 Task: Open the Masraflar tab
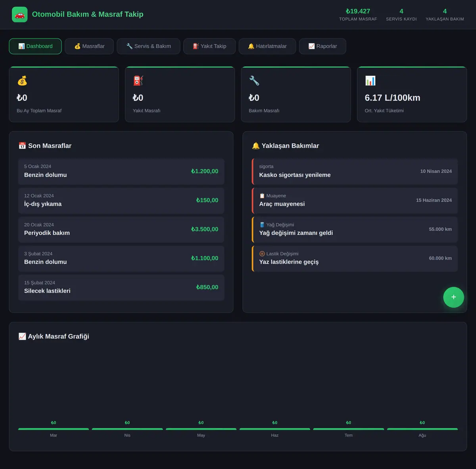click(x=89, y=46)
